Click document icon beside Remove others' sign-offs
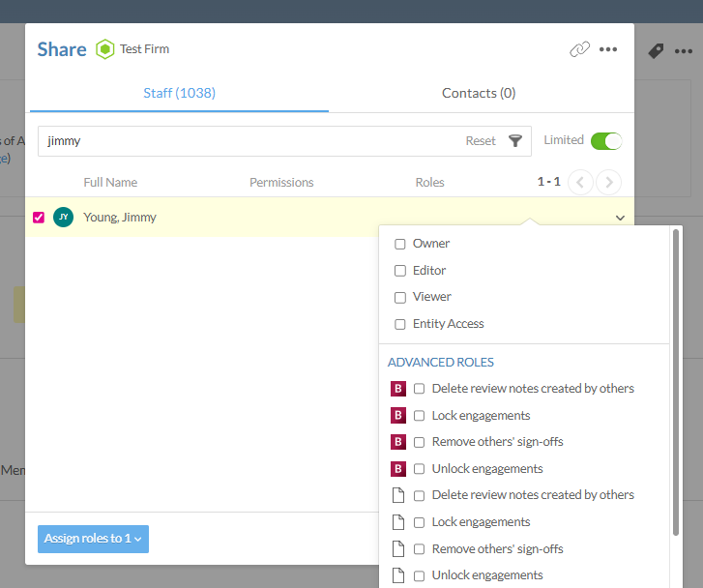 [x=398, y=549]
